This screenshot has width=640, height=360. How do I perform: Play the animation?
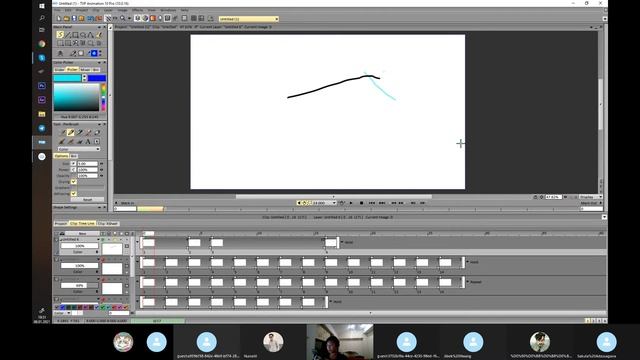351,203
